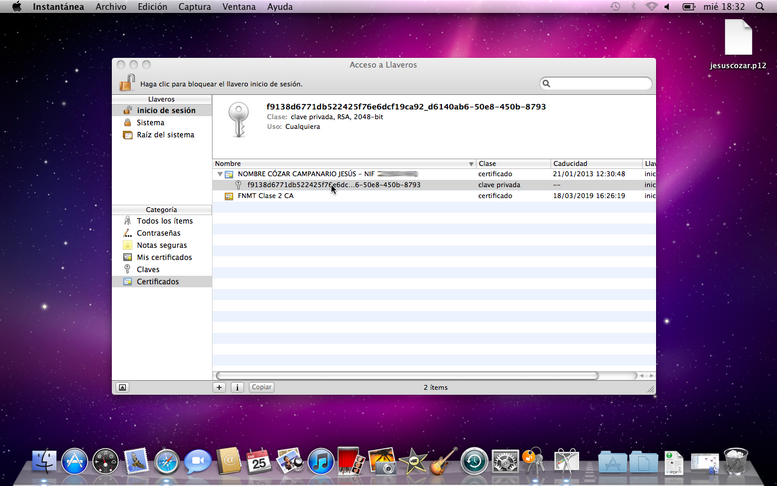Screen dimensions: 777x486
Task: Click the certificate icon of NOMBRE CÓZAR CAMPANARIO
Action: point(229,174)
